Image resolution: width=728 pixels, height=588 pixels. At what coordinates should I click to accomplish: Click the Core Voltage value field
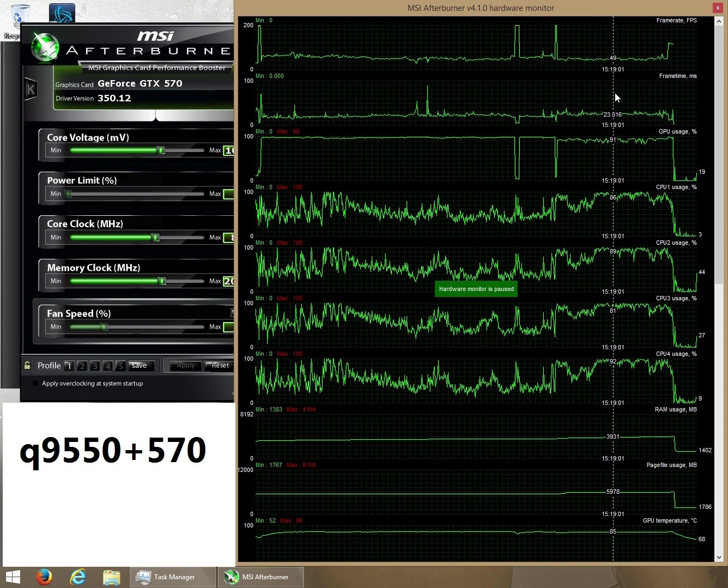(229, 150)
